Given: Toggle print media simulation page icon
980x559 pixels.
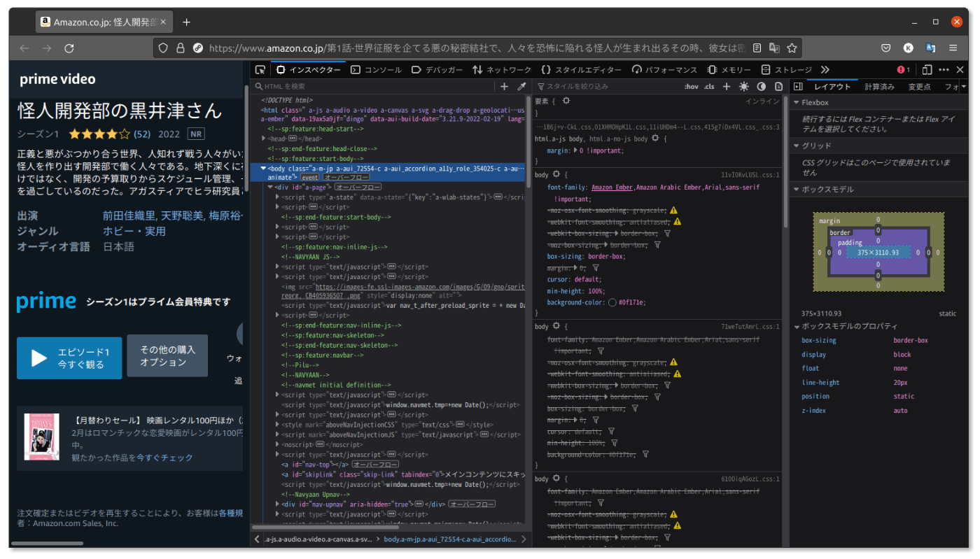Looking at the screenshot, I should point(778,86).
